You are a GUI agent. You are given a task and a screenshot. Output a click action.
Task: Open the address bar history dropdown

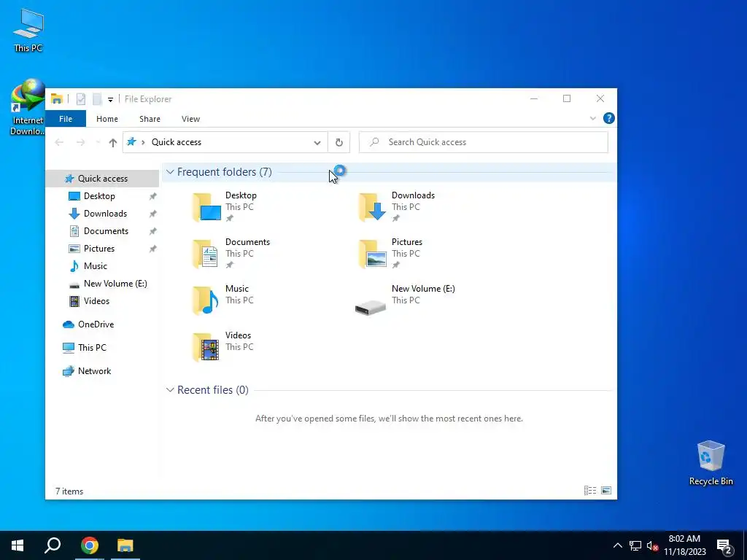point(317,142)
